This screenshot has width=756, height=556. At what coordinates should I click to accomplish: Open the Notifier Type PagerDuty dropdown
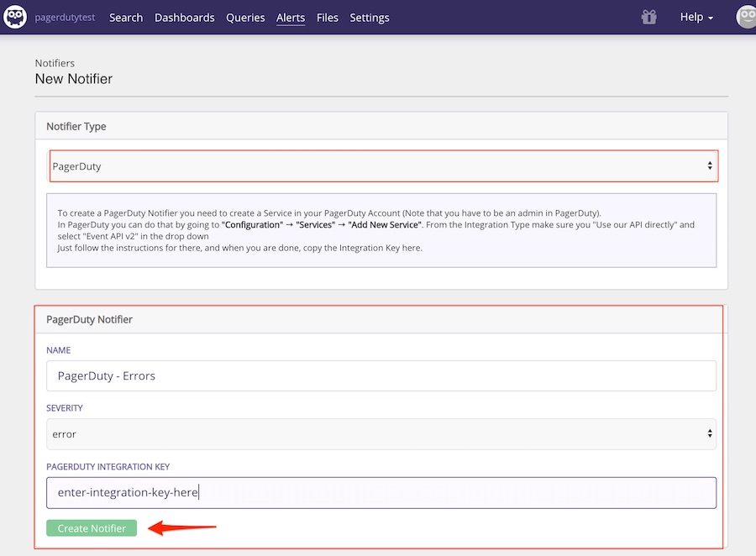383,166
